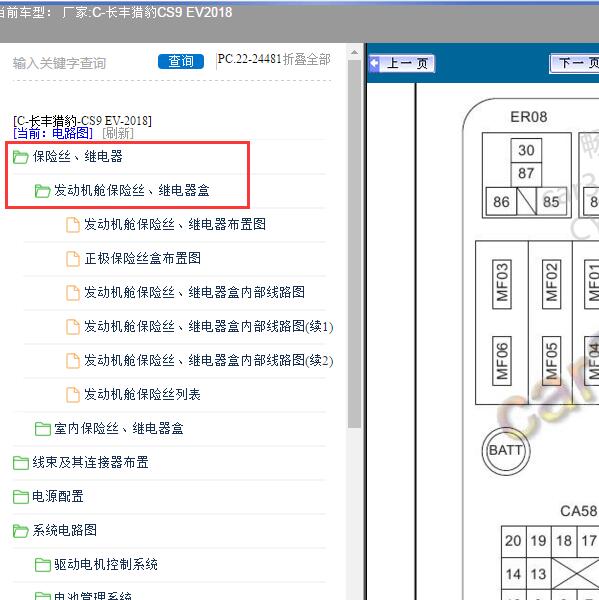Open document icon for 内部线路图(续2)
Image resolution: width=599 pixels, height=600 pixels.
coord(73,361)
